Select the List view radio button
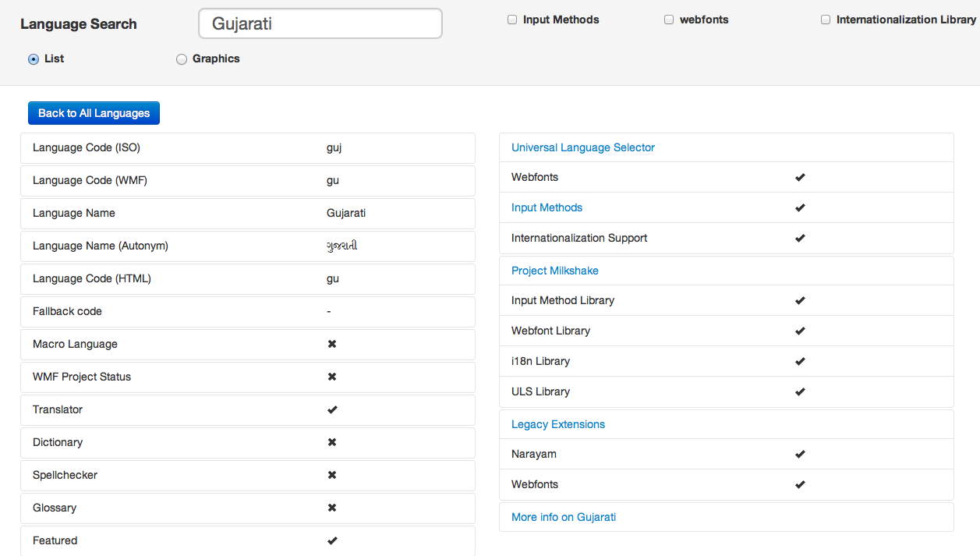Image resolution: width=980 pixels, height=556 pixels. [x=34, y=58]
